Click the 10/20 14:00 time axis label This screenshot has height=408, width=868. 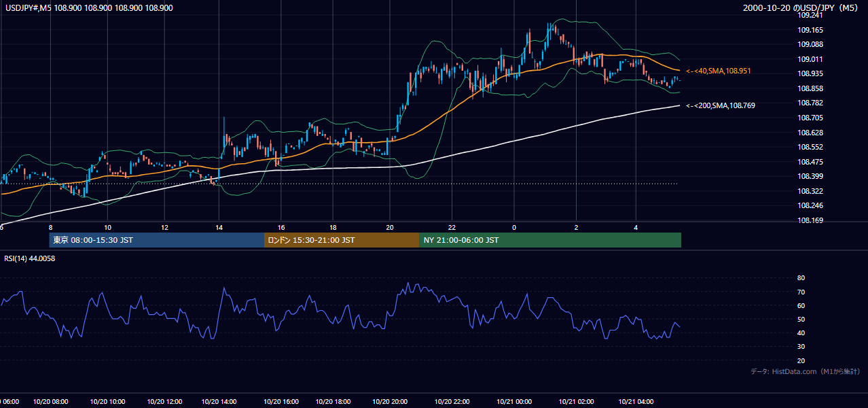[219, 402]
